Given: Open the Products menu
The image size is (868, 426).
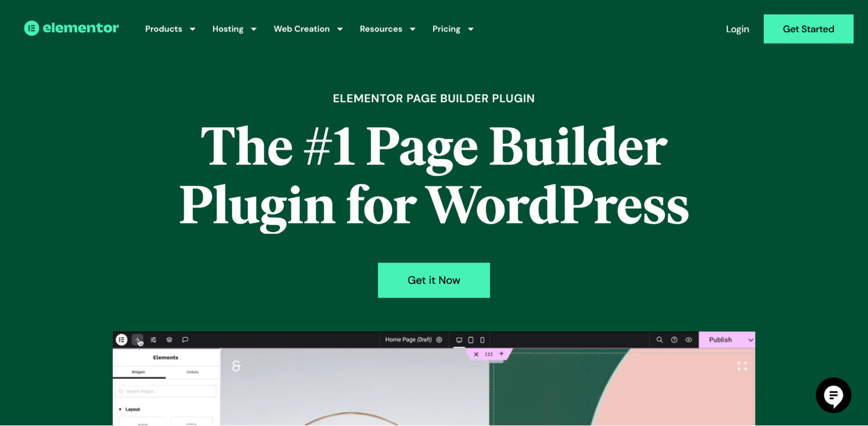Looking at the screenshot, I should pos(164,29).
